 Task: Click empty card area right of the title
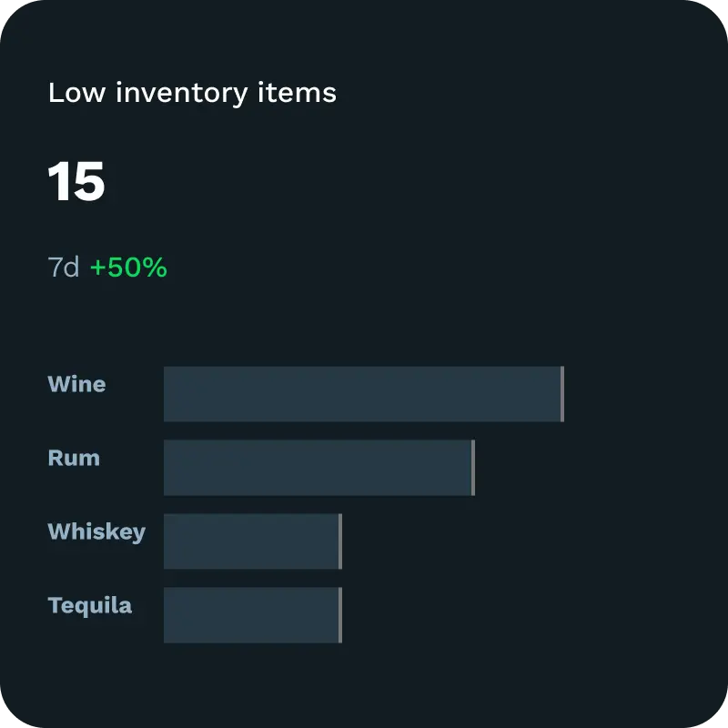[528, 93]
